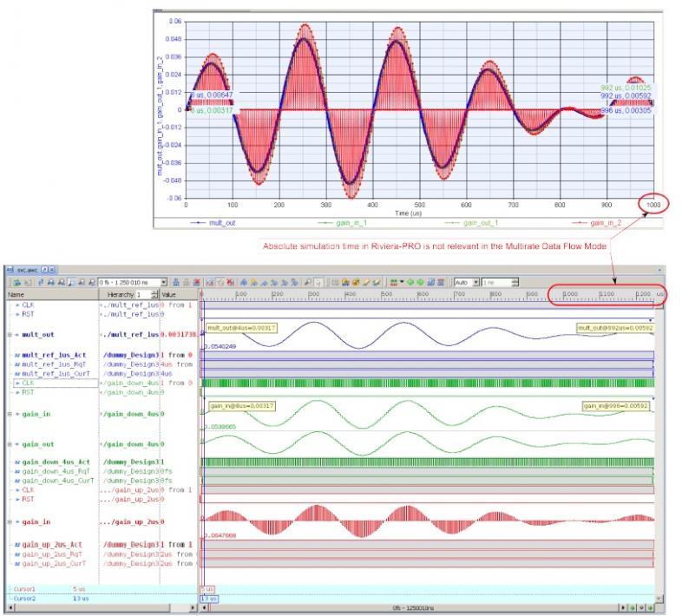Click the green signals icon with dropdown arrow
This screenshot has height=616, width=682.
point(394,282)
